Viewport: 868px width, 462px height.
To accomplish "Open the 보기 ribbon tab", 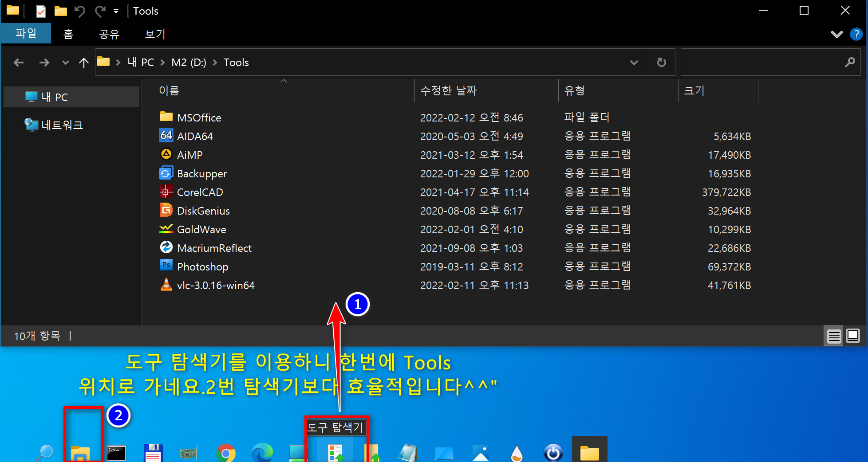I will click(x=155, y=34).
